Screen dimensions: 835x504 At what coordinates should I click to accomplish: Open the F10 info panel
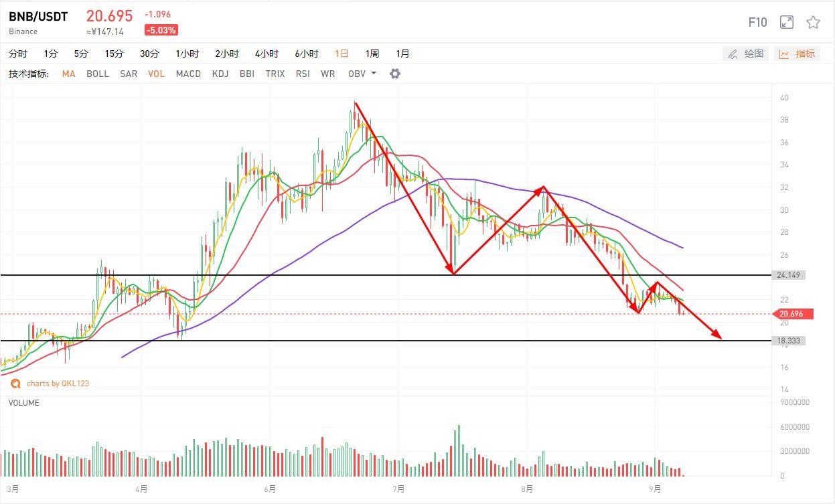click(757, 22)
